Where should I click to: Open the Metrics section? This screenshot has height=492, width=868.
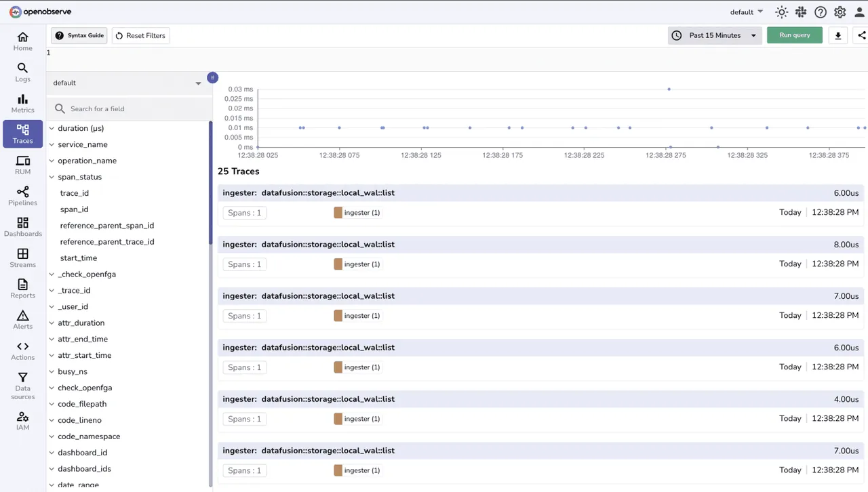pos(22,104)
